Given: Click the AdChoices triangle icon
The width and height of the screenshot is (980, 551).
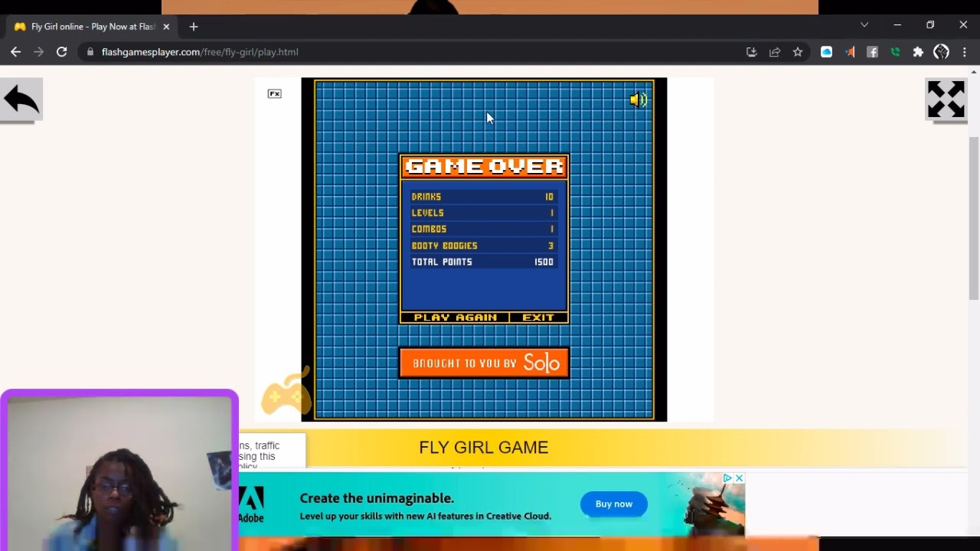Looking at the screenshot, I should [727, 478].
